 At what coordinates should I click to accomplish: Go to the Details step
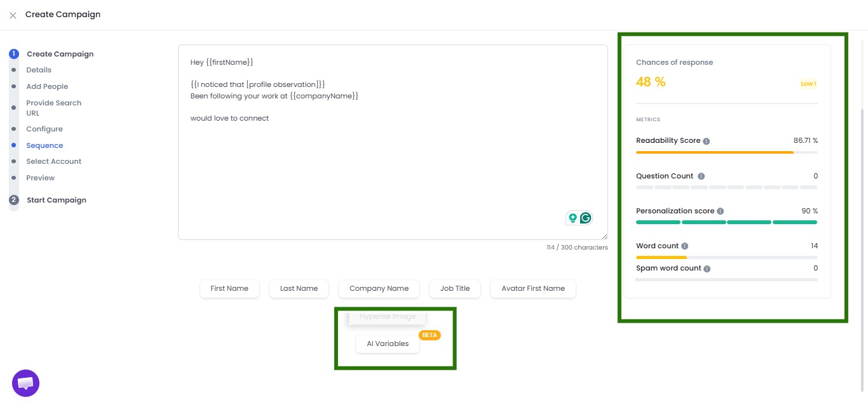click(39, 70)
